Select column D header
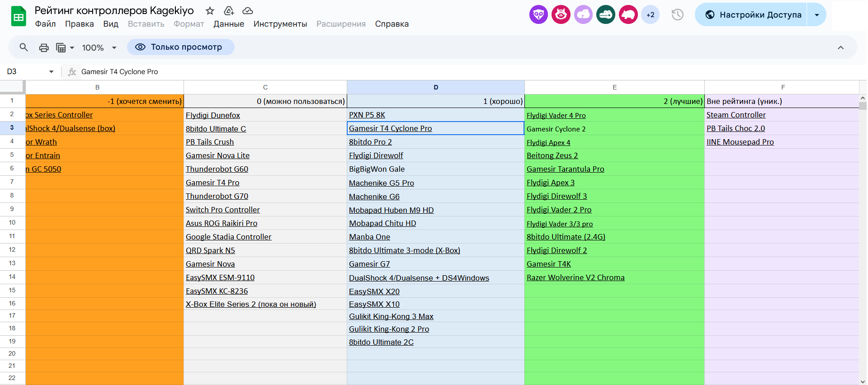The width and height of the screenshot is (868, 385). coord(435,87)
